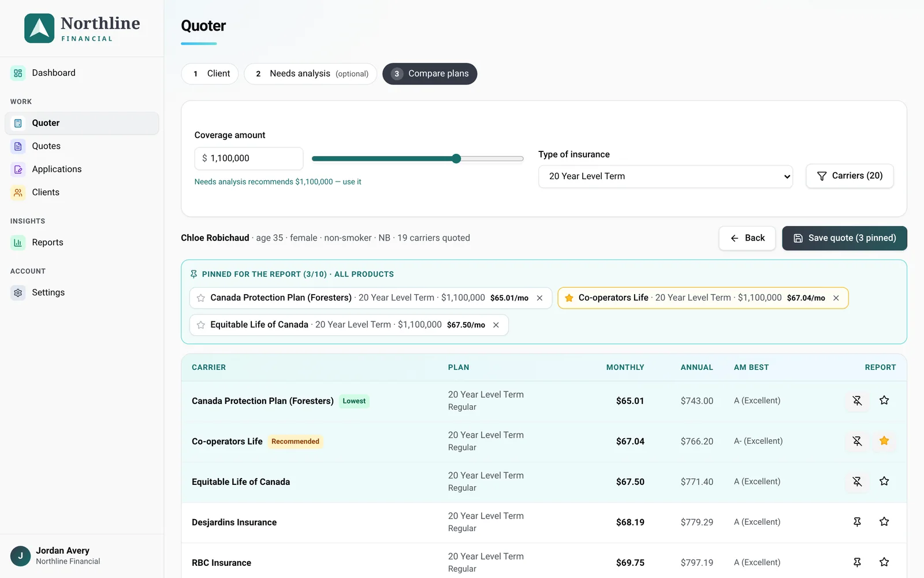Star RBC Insurance row

(884, 562)
